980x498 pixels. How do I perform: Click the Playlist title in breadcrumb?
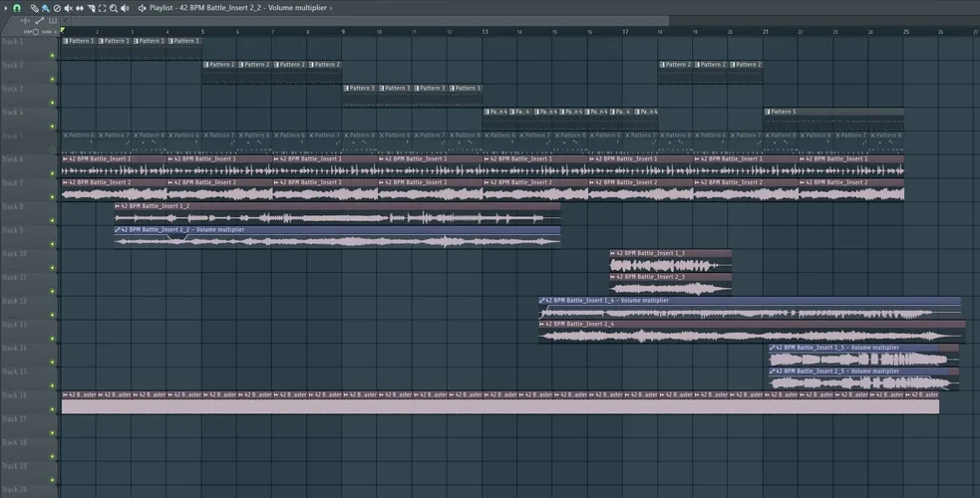pos(162,8)
